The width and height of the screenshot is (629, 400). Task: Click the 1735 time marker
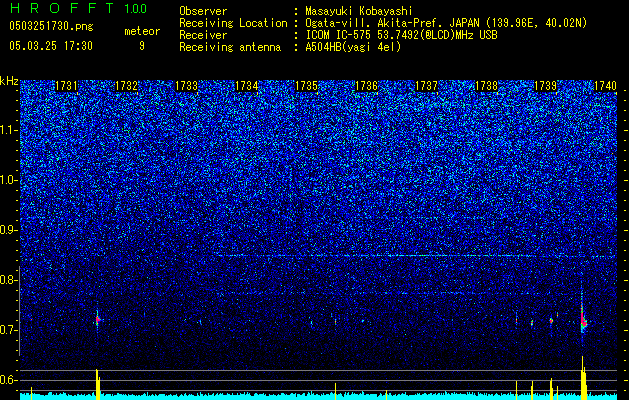pyautogui.click(x=306, y=86)
